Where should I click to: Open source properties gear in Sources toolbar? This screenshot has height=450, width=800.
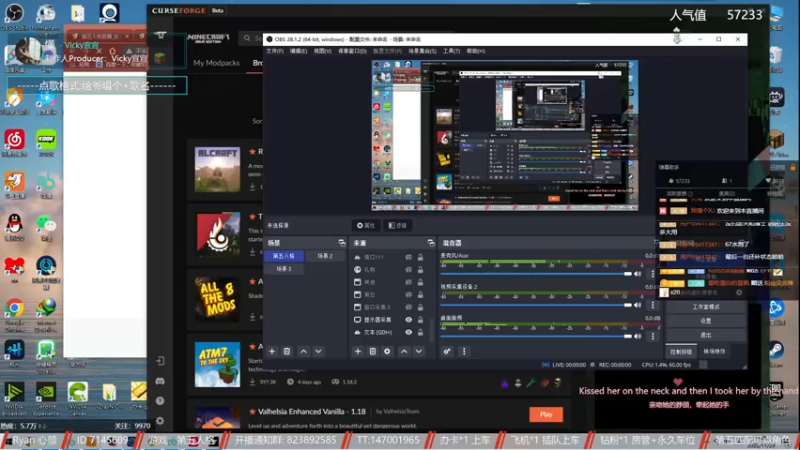coord(387,352)
